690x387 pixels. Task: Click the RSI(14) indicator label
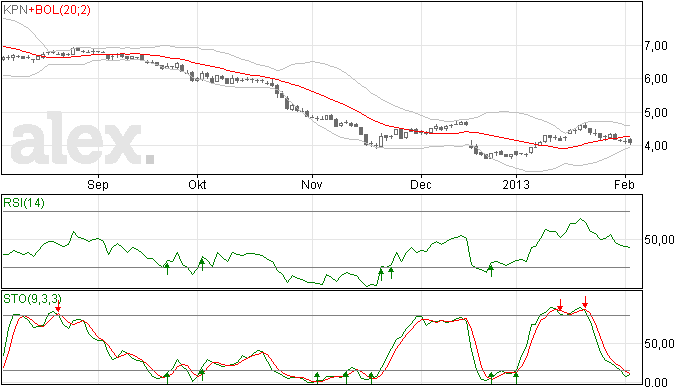coord(24,203)
